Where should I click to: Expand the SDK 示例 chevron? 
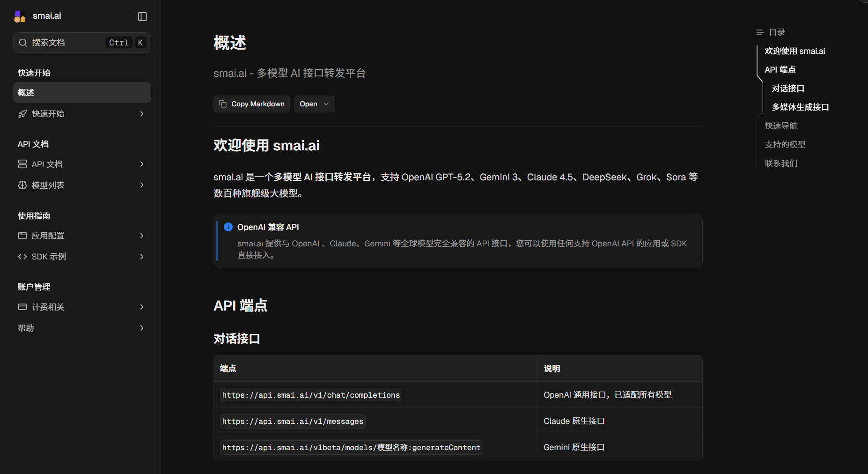click(x=142, y=257)
